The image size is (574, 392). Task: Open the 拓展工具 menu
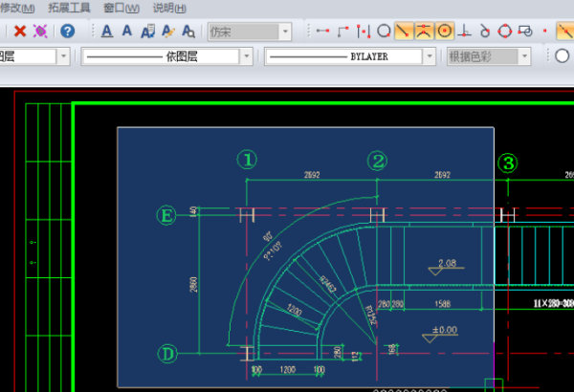click(69, 8)
